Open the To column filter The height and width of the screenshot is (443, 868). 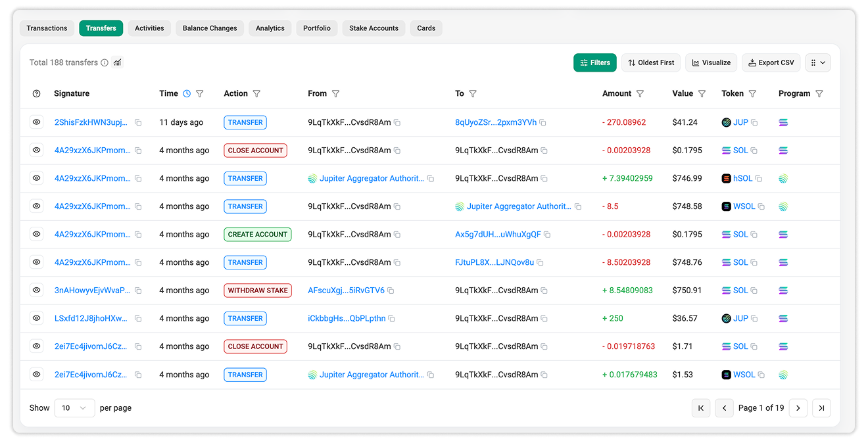[x=473, y=94]
